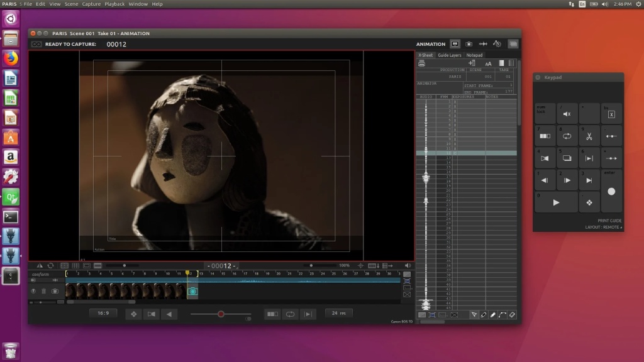Click PRINT GUIDE on the Keypad

point(609,221)
